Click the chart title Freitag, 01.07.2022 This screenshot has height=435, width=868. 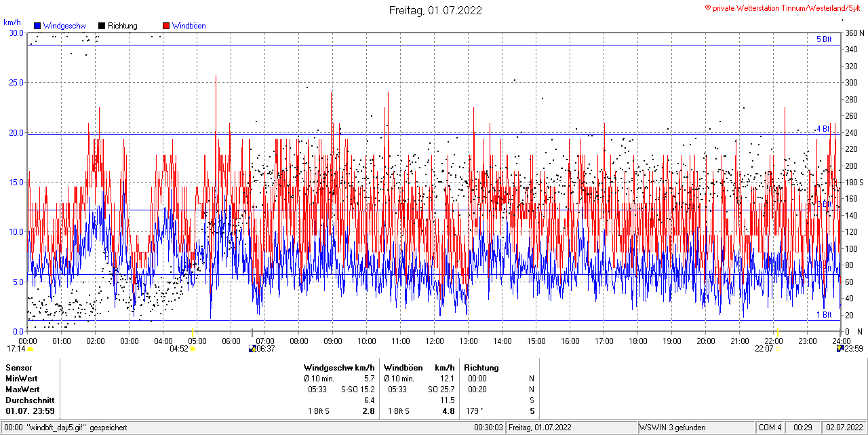point(435,10)
